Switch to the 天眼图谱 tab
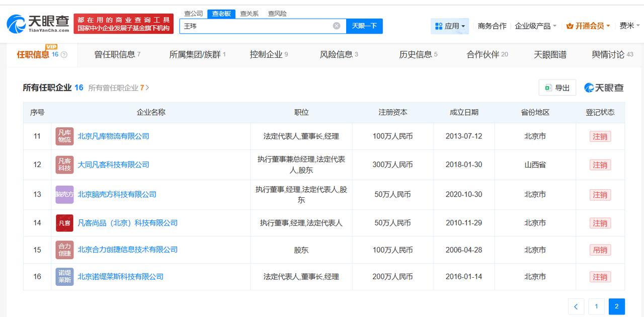 tap(550, 54)
